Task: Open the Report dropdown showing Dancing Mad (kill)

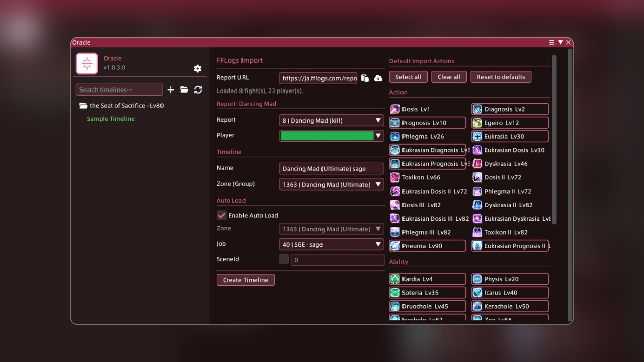Action: [x=332, y=120]
